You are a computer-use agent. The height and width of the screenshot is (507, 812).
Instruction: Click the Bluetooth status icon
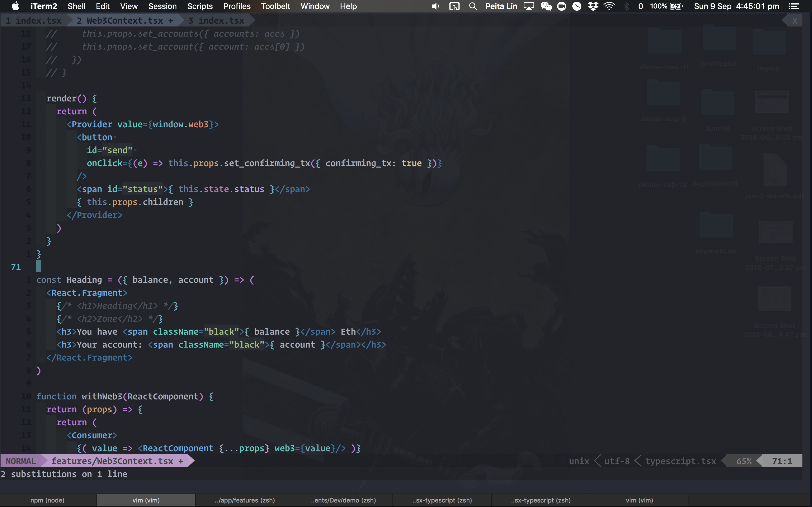tap(626, 6)
